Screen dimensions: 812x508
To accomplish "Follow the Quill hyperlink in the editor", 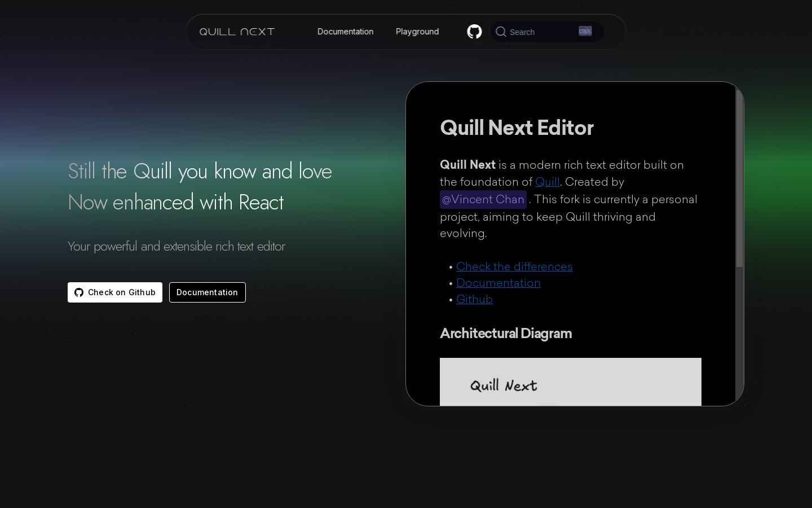I will (548, 182).
